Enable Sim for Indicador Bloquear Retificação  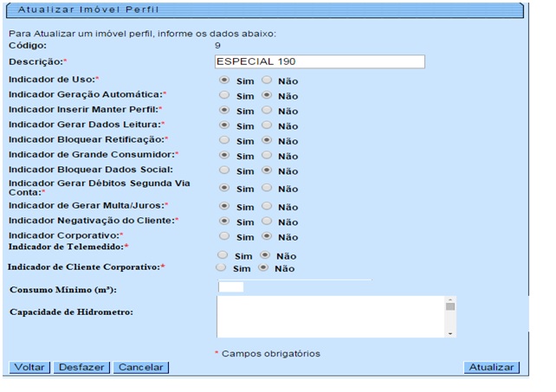pos(224,139)
